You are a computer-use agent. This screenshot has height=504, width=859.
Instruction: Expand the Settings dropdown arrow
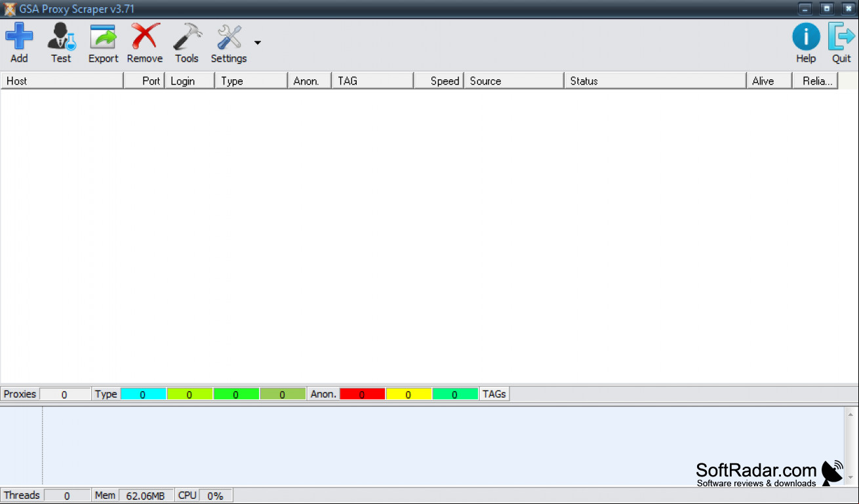point(257,43)
